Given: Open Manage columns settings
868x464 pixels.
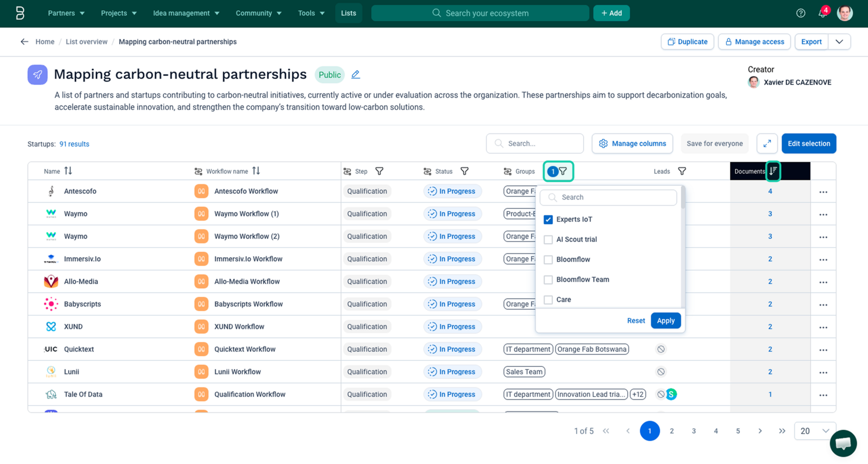Looking at the screenshot, I should point(633,144).
